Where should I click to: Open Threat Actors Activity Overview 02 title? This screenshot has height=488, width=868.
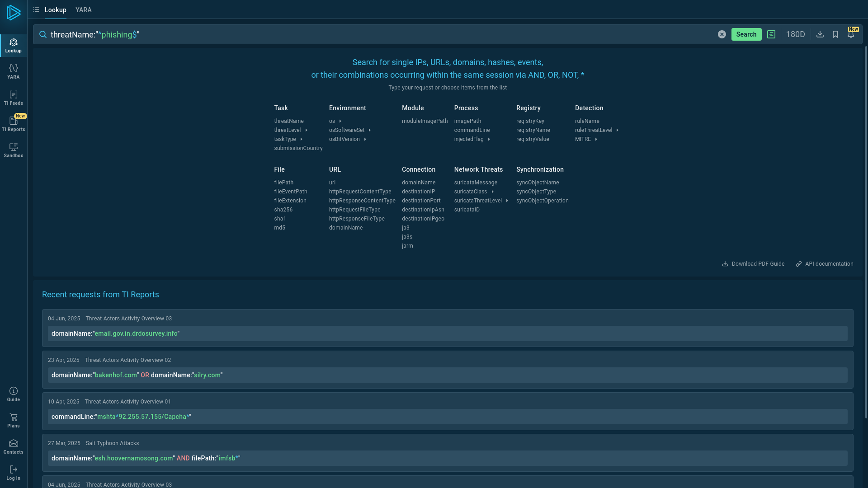coord(128,360)
